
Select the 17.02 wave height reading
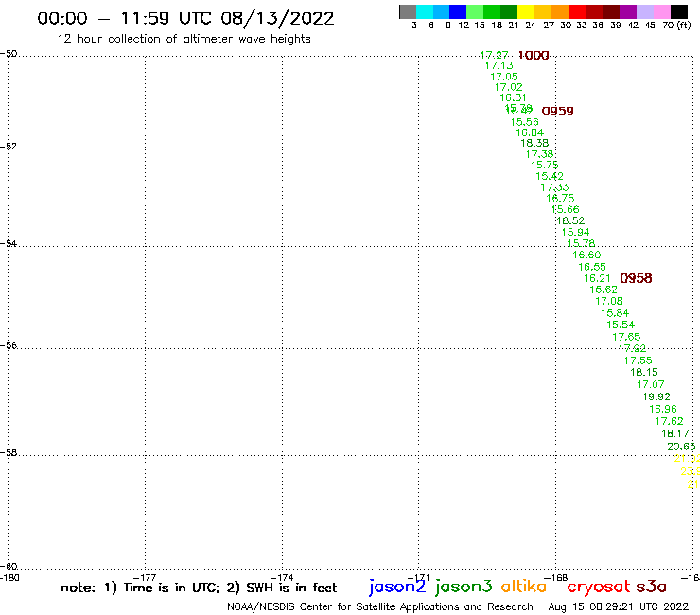click(509, 87)
